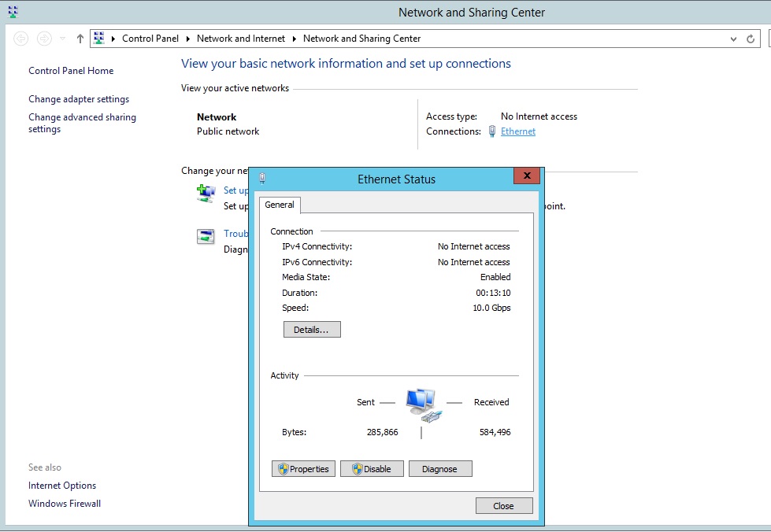Close the Ethernet Status dialog with X
The height and width of the screenshot is (532, 771).
coord(527,175)
